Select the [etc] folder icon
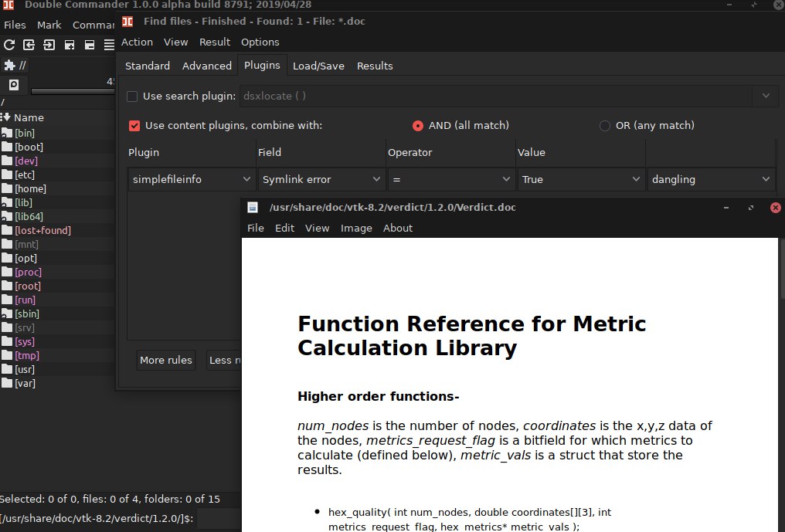Viewport: 785px width, 532px height. pyautogui.click(x=6, y=175)
